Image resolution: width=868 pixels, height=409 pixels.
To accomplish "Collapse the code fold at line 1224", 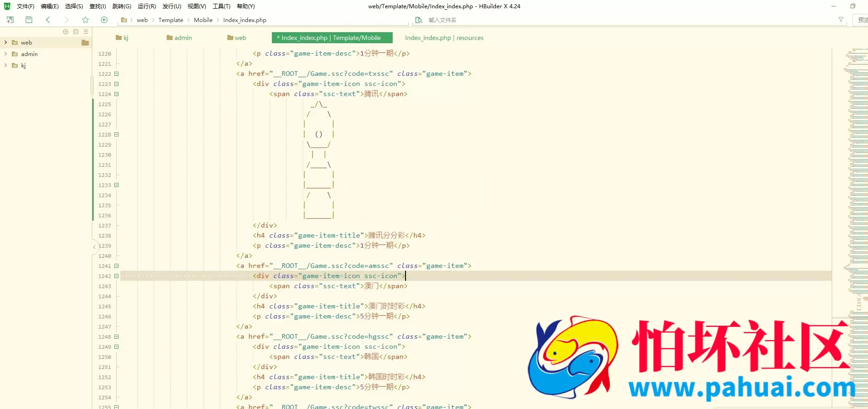I will [x=117, y=94].
